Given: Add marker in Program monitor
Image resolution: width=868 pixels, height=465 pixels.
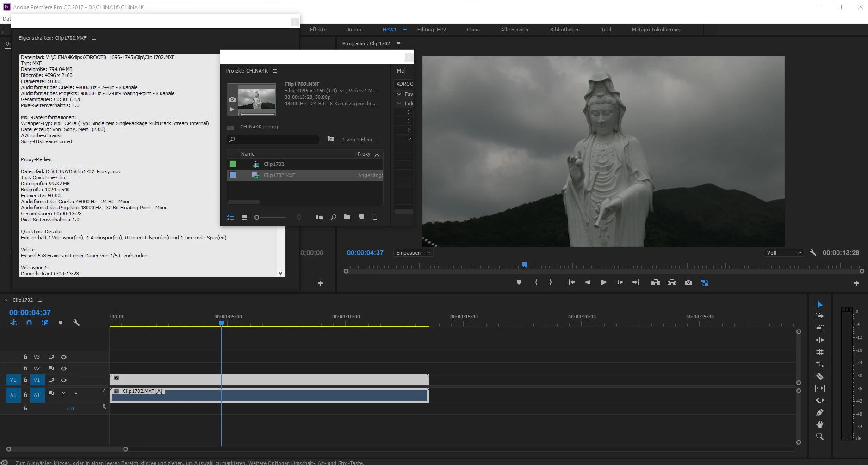Looking at the screenshot, I should [519, 282].
